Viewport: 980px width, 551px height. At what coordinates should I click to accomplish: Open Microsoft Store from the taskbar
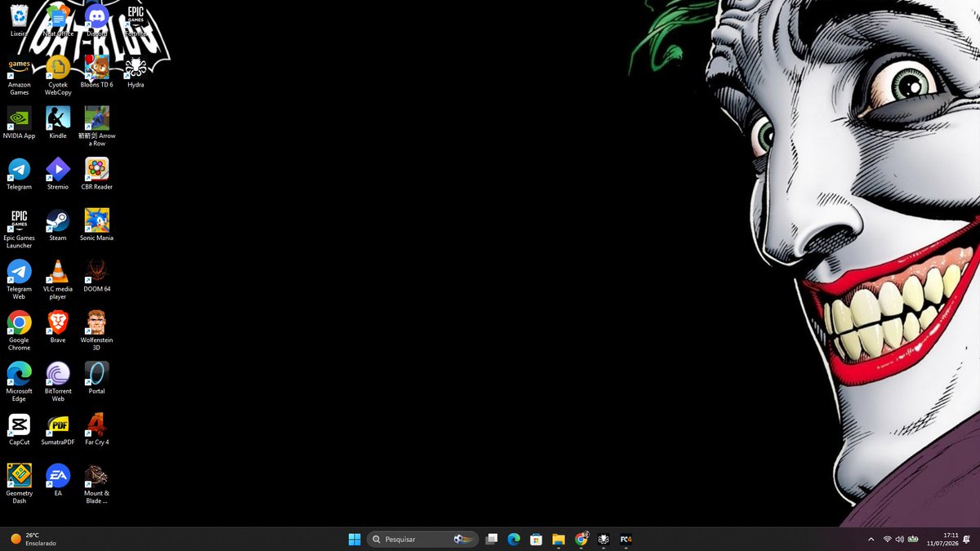(x=536, y=539)
